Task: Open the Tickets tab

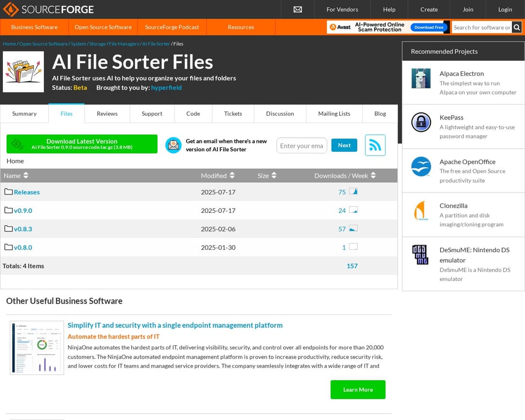Action: point(233,114)
